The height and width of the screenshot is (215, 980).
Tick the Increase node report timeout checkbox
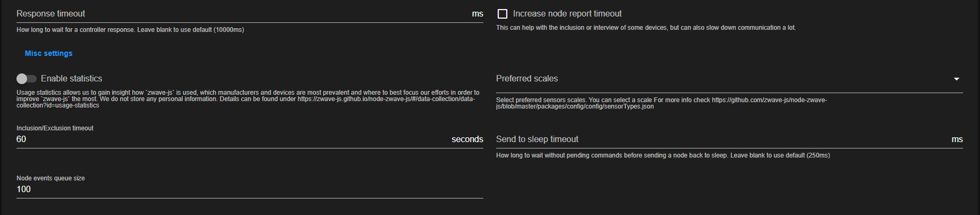(x=502, y=14)
